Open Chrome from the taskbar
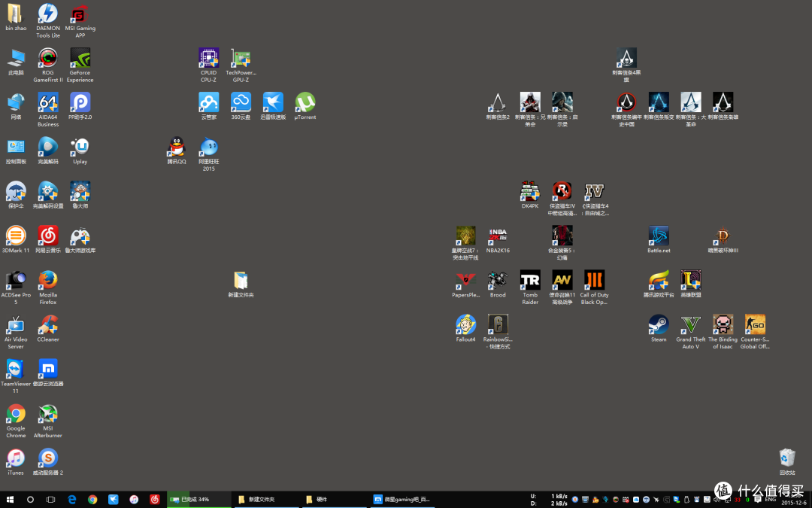 point(92,499)
